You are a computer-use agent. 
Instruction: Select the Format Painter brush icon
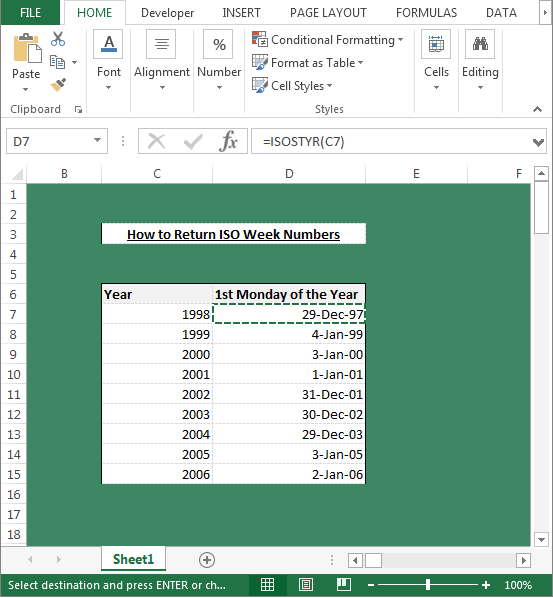pos(58,85)
